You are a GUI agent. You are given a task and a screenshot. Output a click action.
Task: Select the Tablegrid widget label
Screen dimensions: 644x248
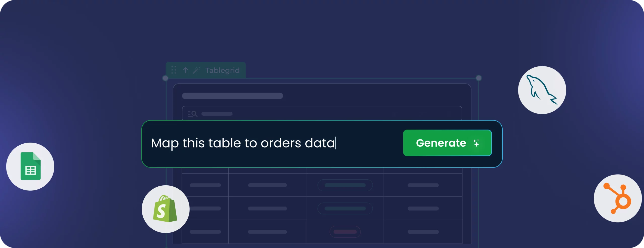pos(222,70)
